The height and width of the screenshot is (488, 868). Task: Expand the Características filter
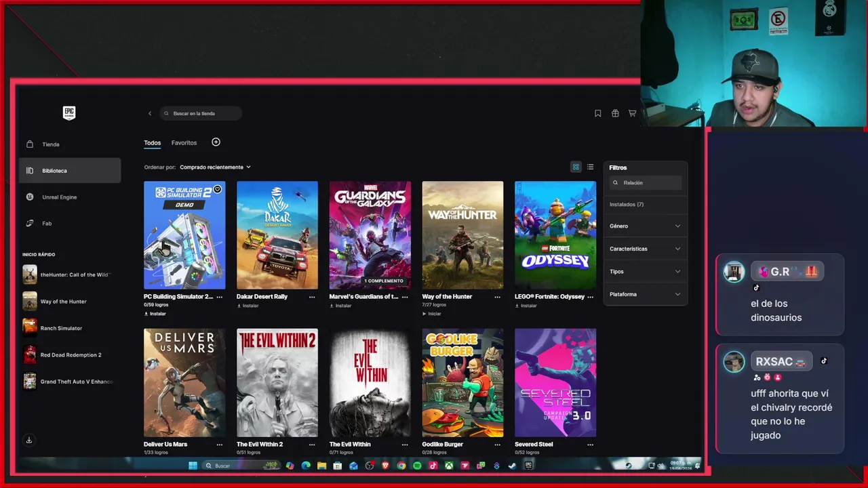click(x=645, y=249)
